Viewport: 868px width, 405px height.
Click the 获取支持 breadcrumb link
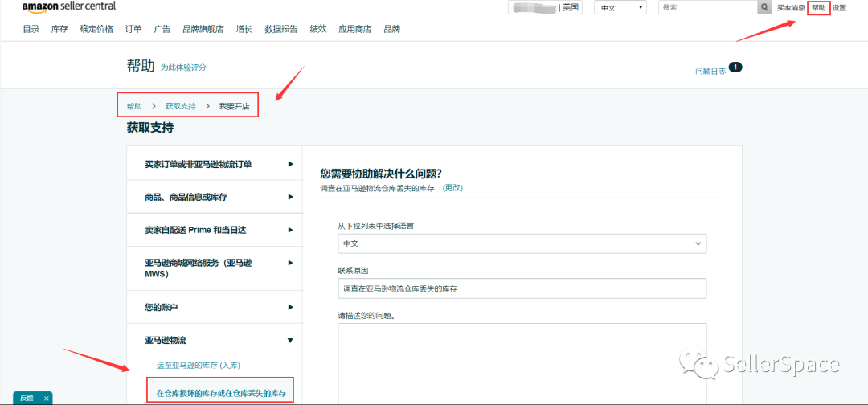pos(181,106)
